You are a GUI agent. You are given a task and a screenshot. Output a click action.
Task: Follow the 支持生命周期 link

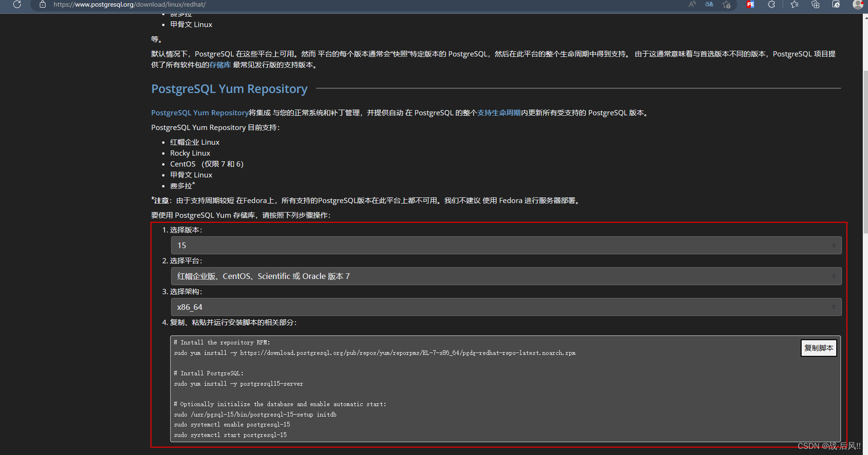pos(499,113)
